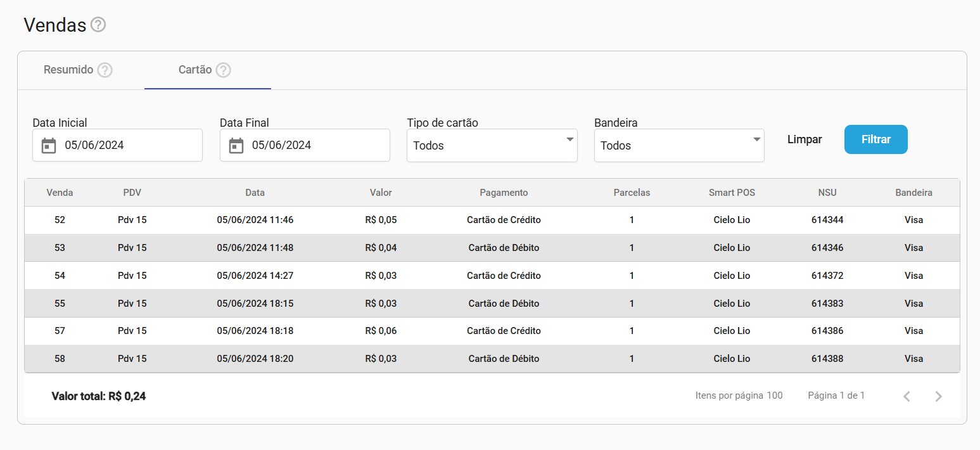Click the Venda column header
980x450 pixels.
coord(60,193)
